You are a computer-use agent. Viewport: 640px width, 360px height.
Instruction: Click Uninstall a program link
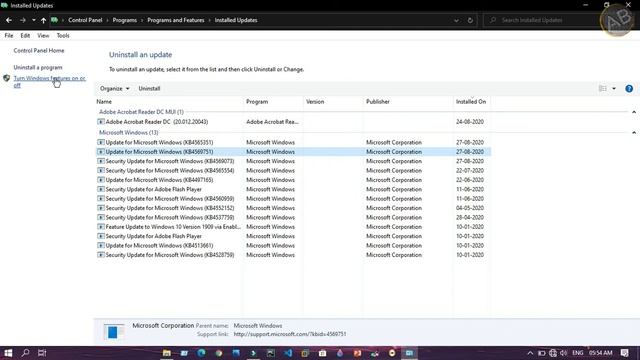coord(38,67)
